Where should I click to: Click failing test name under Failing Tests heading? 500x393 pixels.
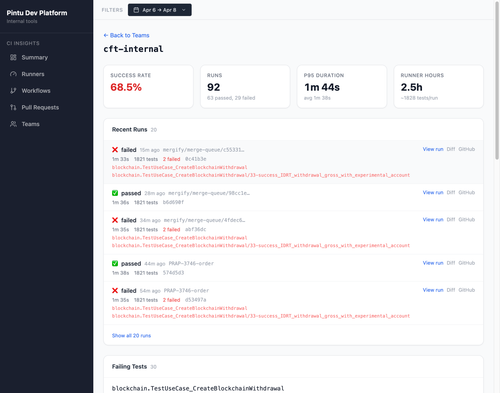(x=198, y=388)
